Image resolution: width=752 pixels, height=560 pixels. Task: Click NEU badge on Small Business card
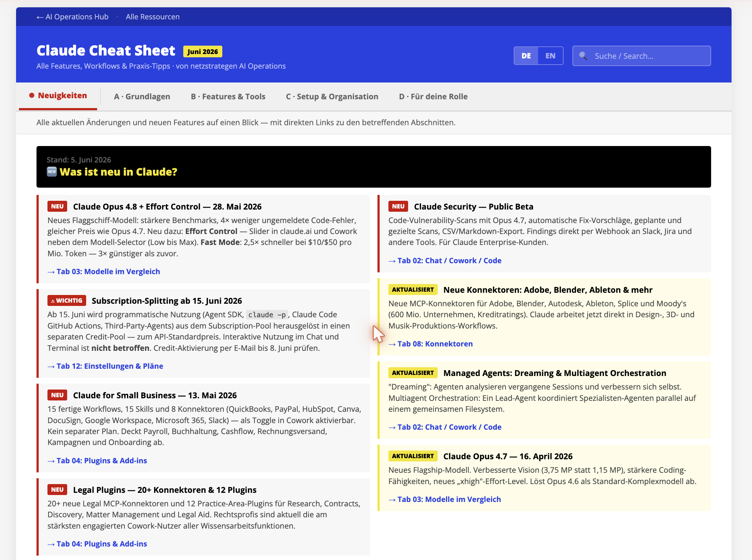tap(57, 395)
